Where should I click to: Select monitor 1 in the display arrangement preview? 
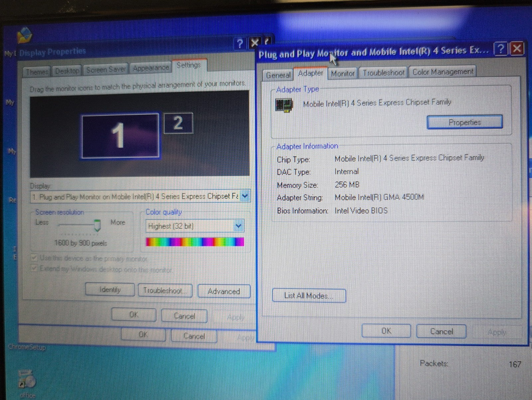pos(120,136)
